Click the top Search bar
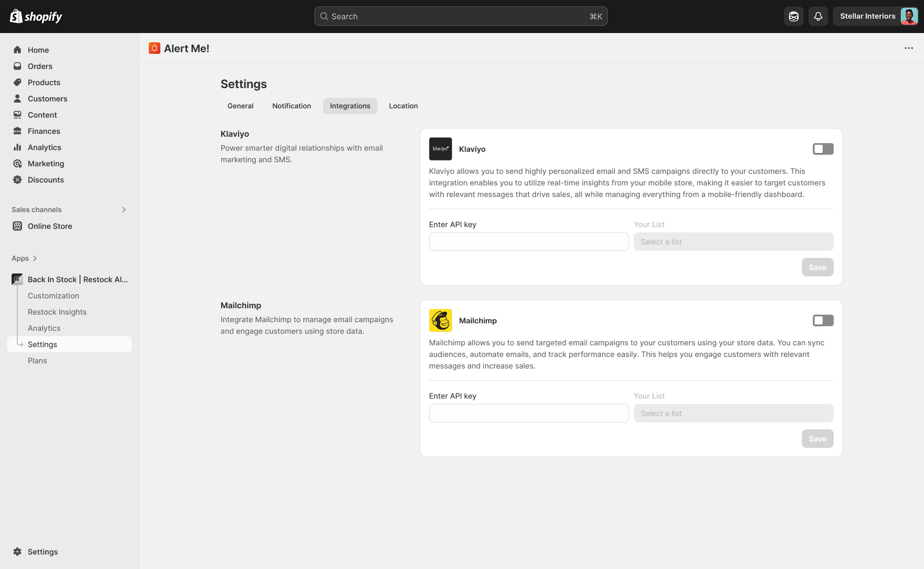The image size is (924, 569). point(461,16)
